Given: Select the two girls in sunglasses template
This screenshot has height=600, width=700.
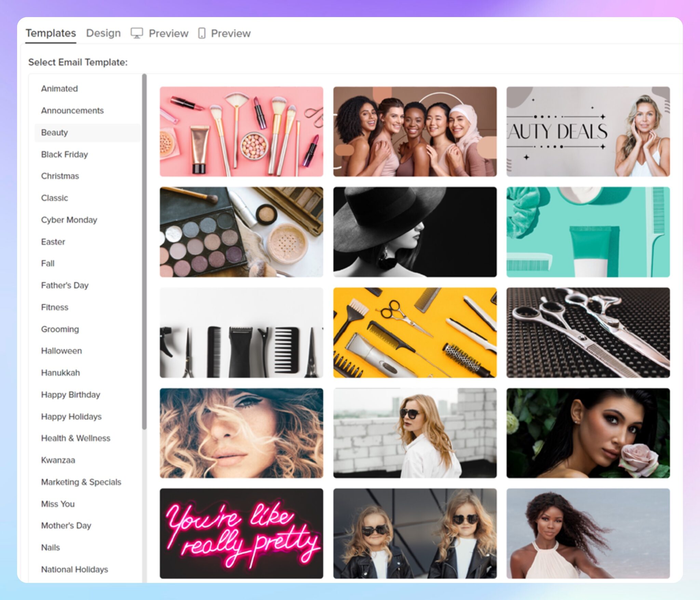Looking at the screenshot, I should (415, 533).
